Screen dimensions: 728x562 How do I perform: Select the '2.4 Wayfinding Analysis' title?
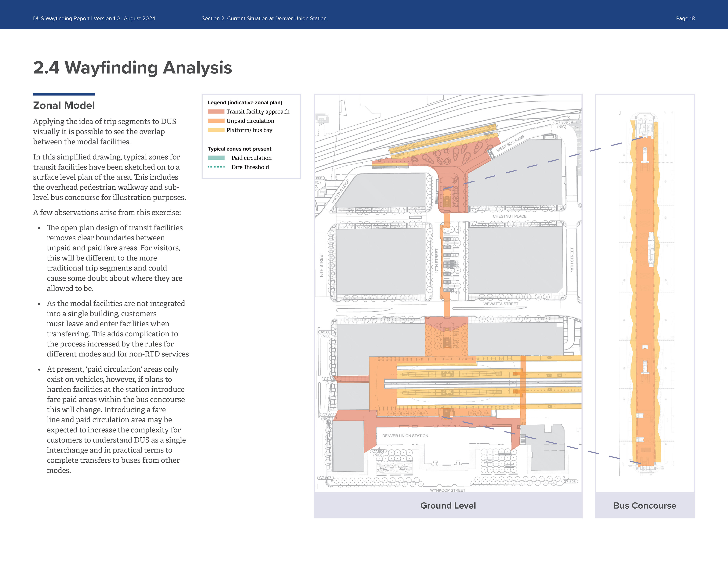coord(132,68)
